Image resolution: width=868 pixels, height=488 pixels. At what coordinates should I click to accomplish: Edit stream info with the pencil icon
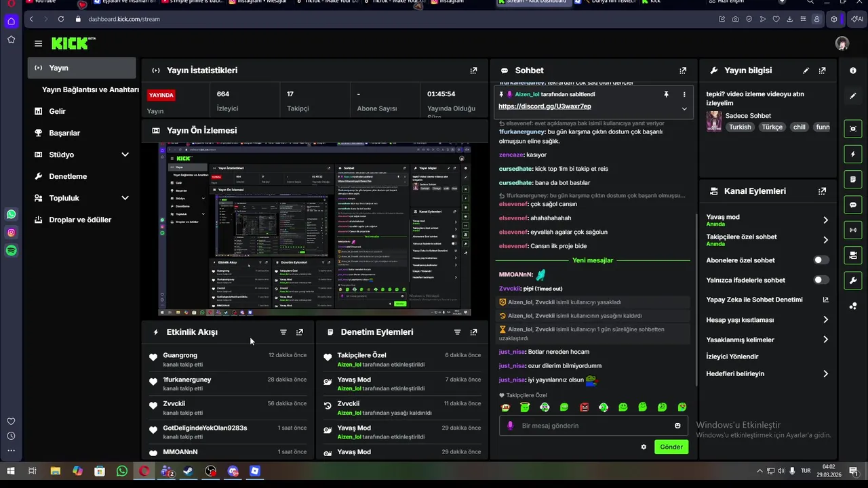(x=806, y=70)
